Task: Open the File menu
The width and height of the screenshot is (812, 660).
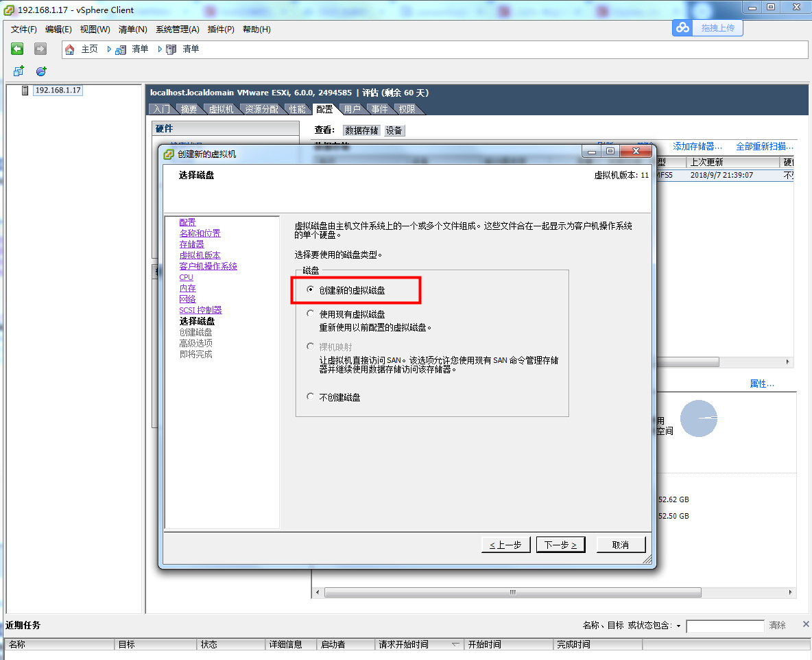Action: pyautogui.click(x=24, y=30)
